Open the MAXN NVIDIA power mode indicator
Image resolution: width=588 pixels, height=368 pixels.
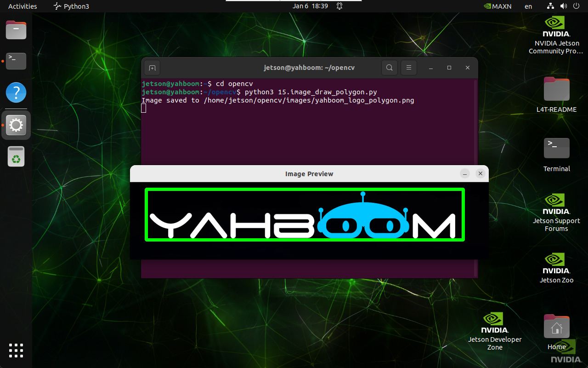click(x=498, y=6)
